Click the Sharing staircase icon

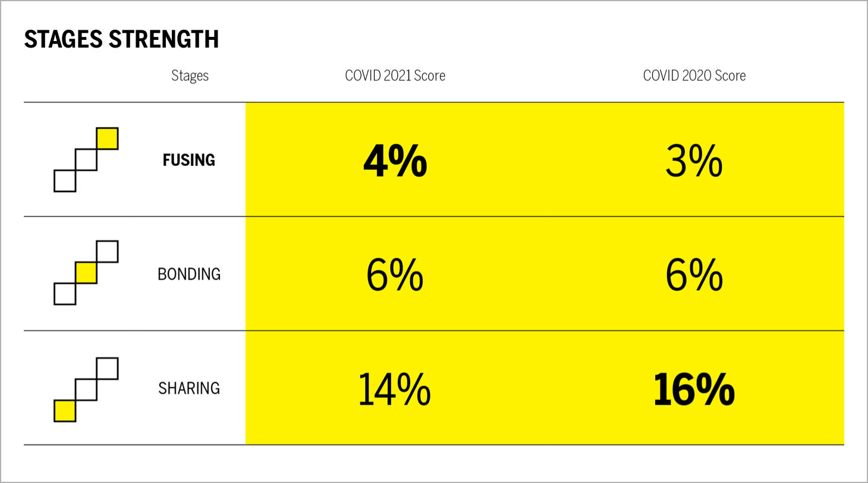[x=86, y=390]
